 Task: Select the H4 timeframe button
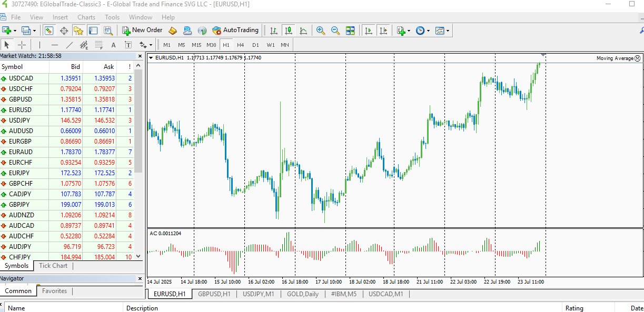click(x=241, y=45)
